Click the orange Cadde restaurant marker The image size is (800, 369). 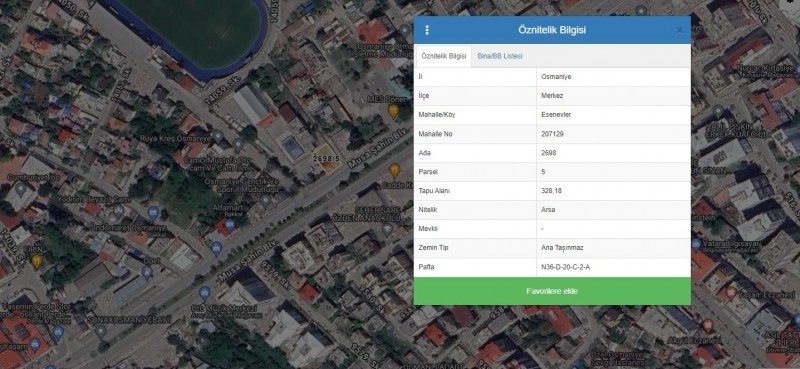click(394, 170)
